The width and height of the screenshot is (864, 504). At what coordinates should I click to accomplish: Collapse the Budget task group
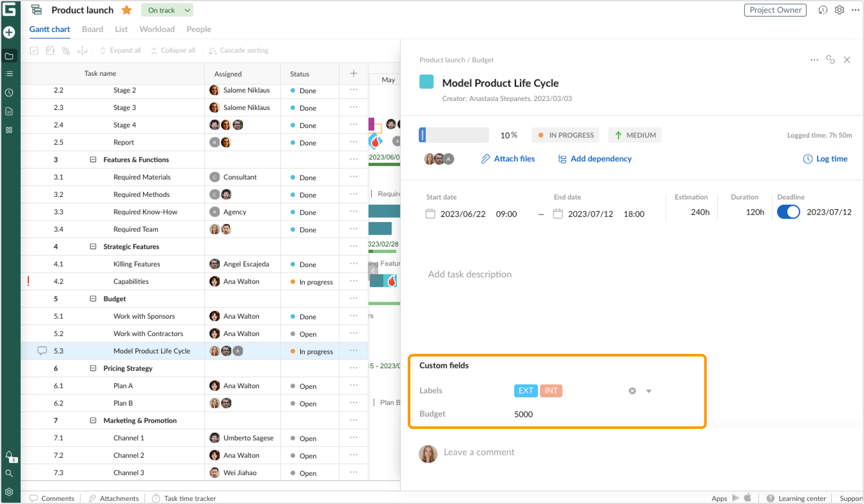[x=93, y=299]
